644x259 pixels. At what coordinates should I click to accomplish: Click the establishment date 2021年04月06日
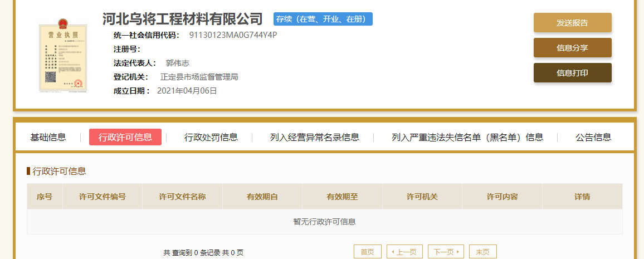pos(187,91)
